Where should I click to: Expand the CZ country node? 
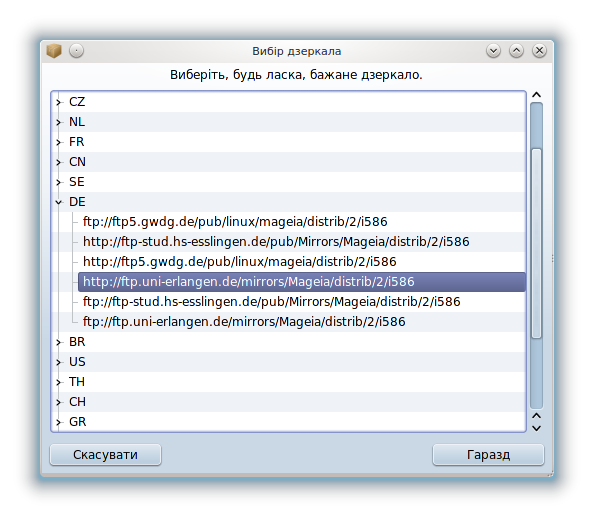click(58, 102)
